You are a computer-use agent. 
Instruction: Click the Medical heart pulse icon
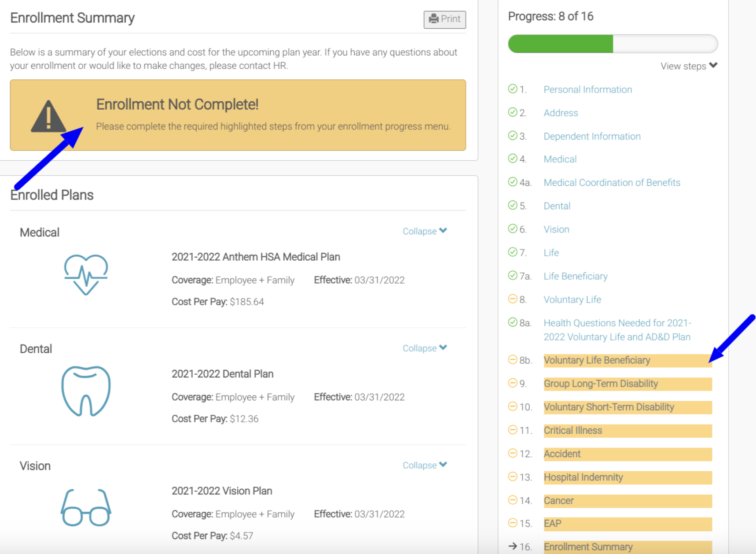86,274
